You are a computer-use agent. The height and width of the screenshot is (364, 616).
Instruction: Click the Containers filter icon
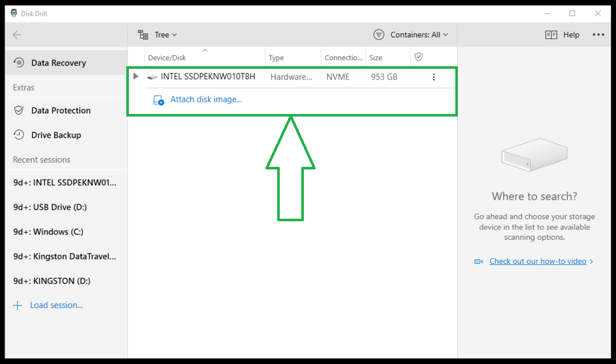pos(379,35)
